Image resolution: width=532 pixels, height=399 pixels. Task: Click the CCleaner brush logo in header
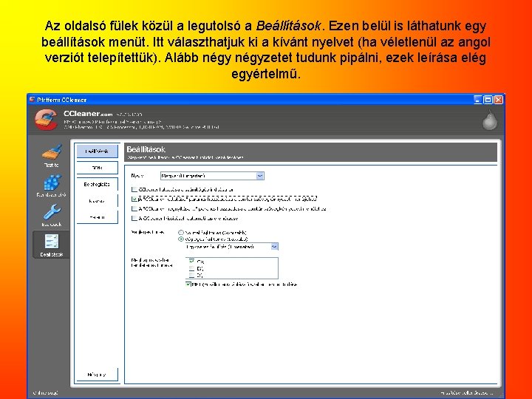(x=46, y=120)
